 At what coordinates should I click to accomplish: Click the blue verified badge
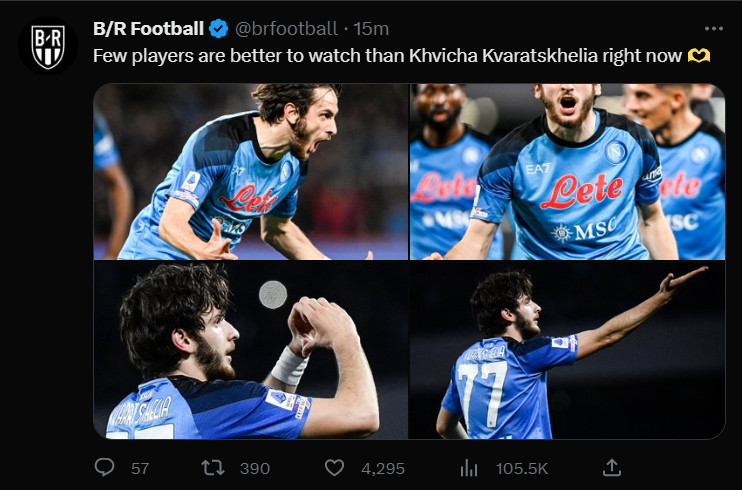coord(219,28)
